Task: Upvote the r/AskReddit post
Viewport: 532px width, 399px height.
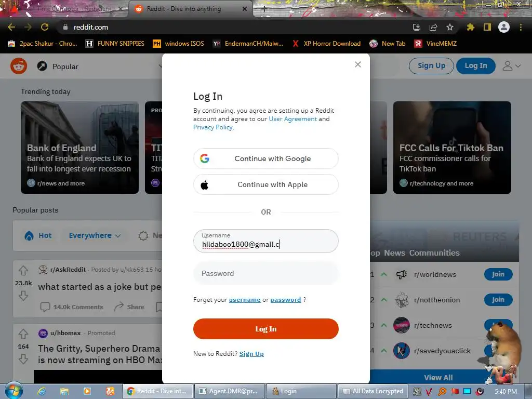Action: [23, 270]
